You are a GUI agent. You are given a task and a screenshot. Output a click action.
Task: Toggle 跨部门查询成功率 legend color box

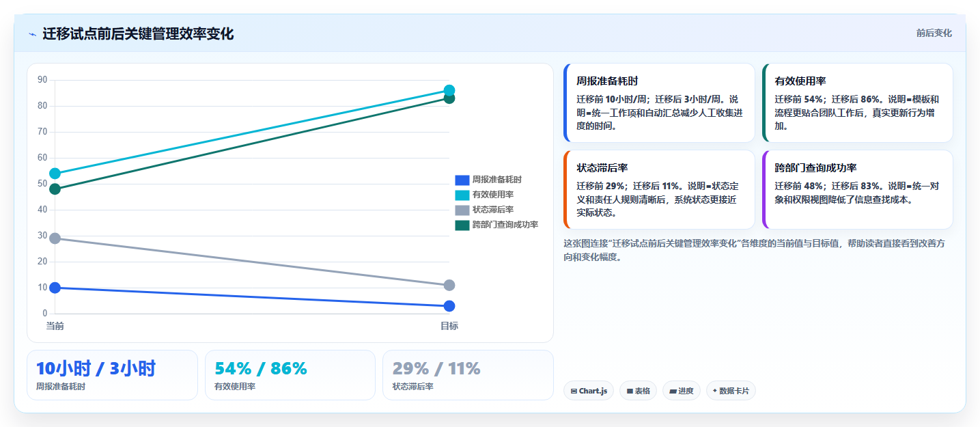click(462, 225)
